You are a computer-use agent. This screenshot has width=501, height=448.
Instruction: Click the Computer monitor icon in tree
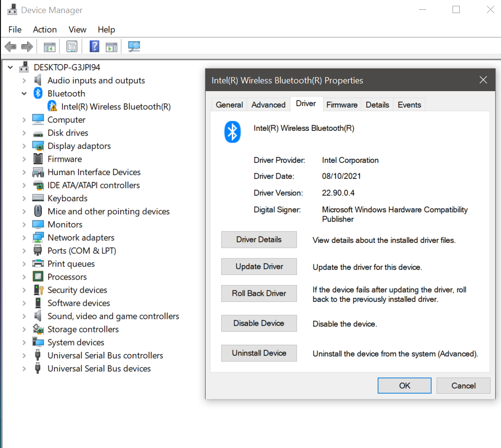click(x=38, y=119)
